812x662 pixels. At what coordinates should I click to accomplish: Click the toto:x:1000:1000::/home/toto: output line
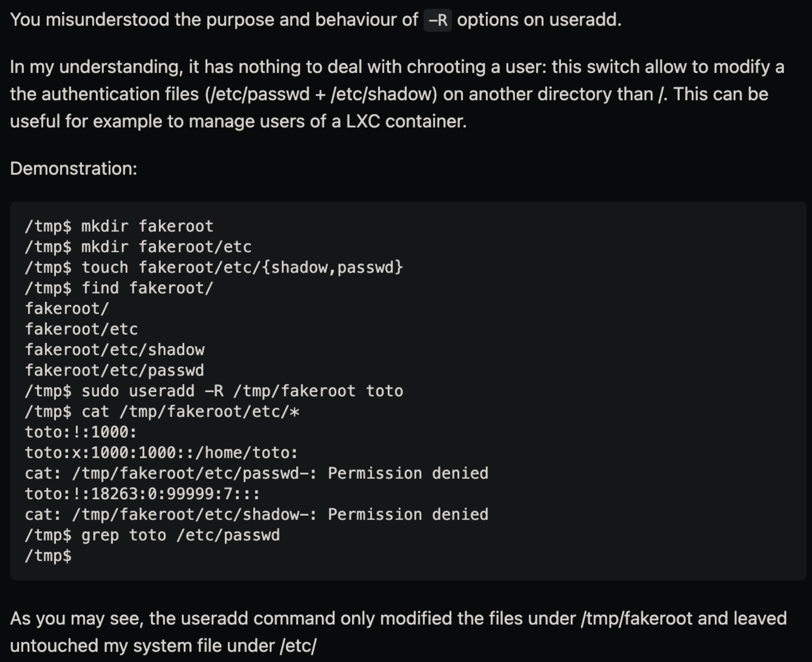161,453
